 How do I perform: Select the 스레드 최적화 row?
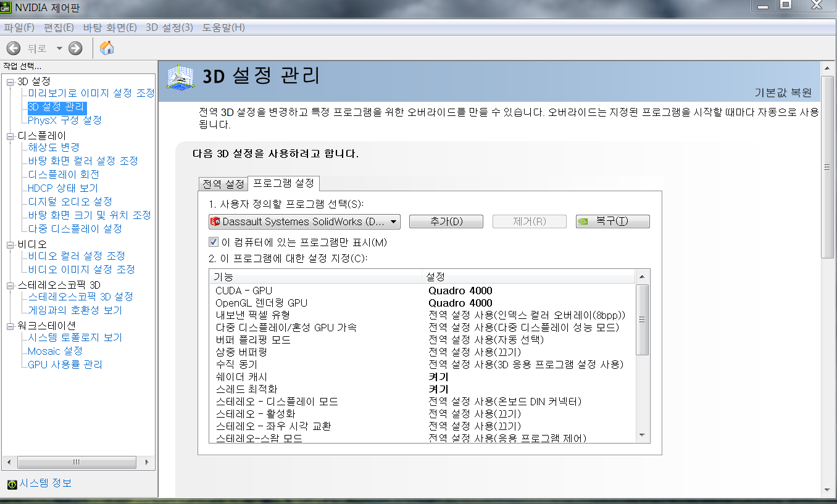(x=422, y=389)
